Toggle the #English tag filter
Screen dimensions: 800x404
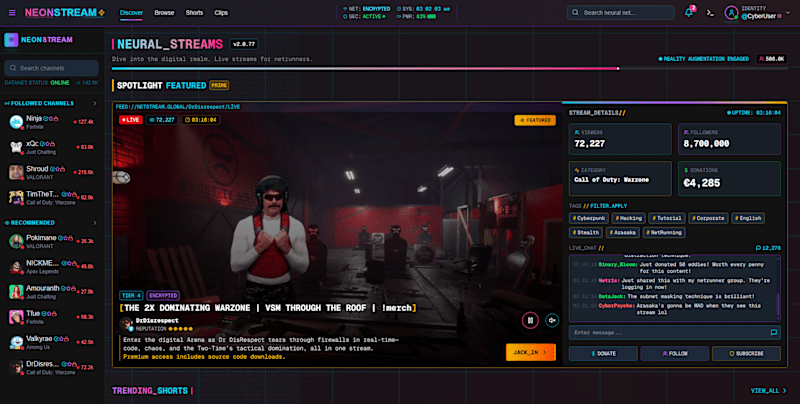tap(748, 218)
